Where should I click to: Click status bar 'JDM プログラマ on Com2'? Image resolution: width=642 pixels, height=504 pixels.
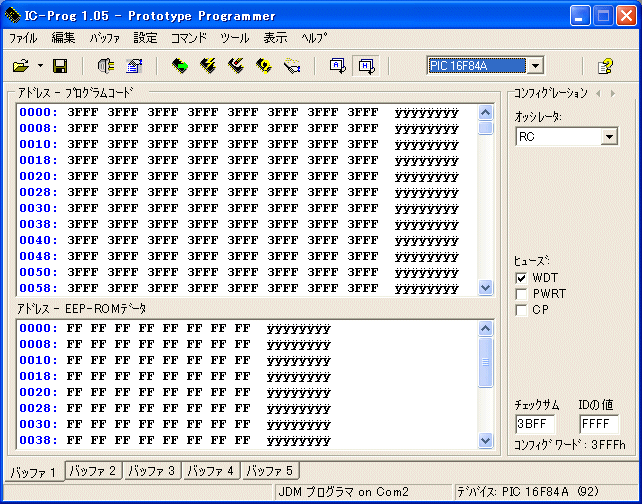[343, 492]
